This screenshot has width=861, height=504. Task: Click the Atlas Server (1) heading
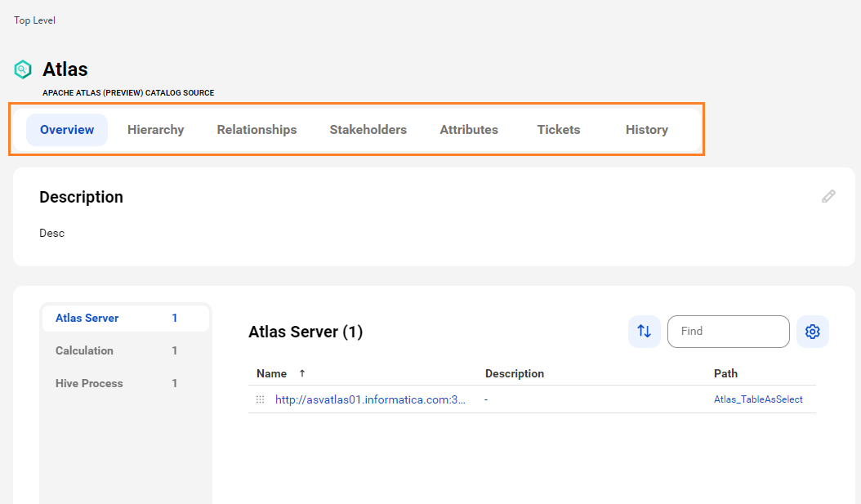(306, 332)
